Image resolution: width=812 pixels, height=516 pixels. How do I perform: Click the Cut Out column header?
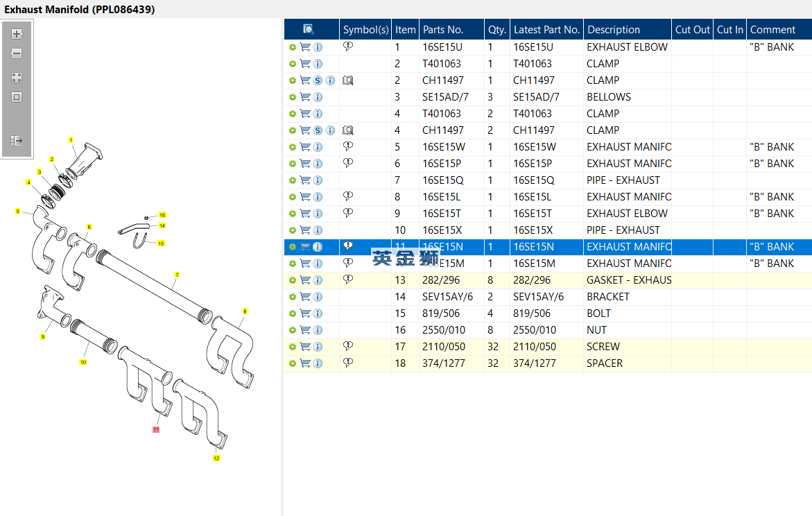[x=692, y=30]
